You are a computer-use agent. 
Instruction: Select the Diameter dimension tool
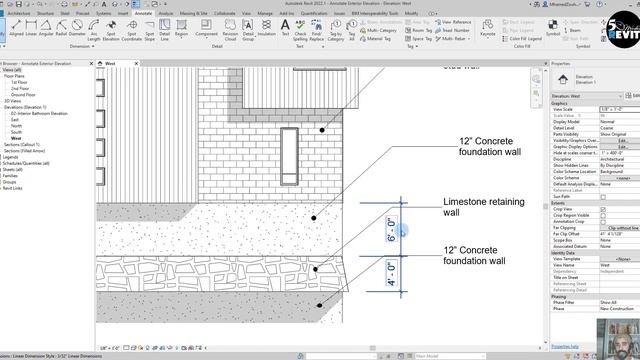click(77, 29)
